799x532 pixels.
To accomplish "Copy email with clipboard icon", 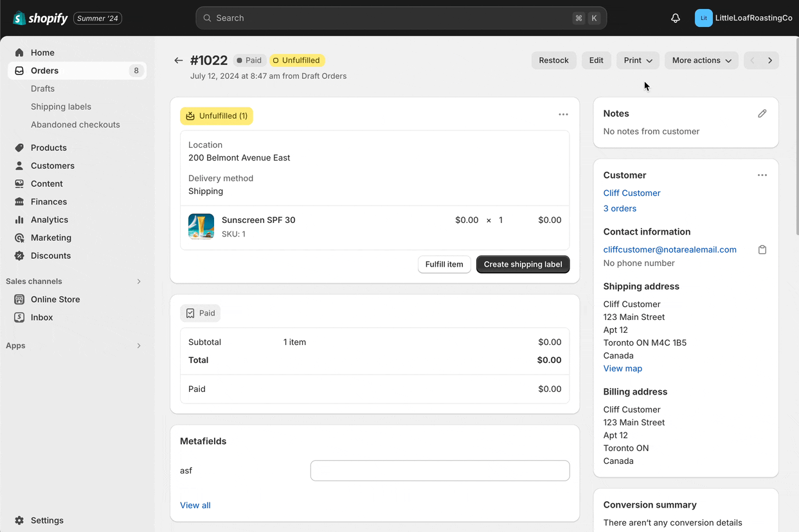I will click(x=762, y=250).
